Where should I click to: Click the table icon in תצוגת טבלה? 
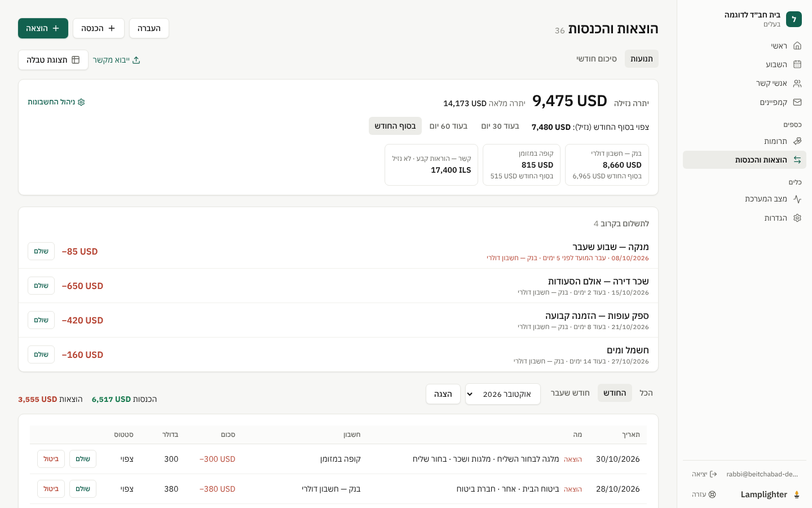[x=76, y=60]
